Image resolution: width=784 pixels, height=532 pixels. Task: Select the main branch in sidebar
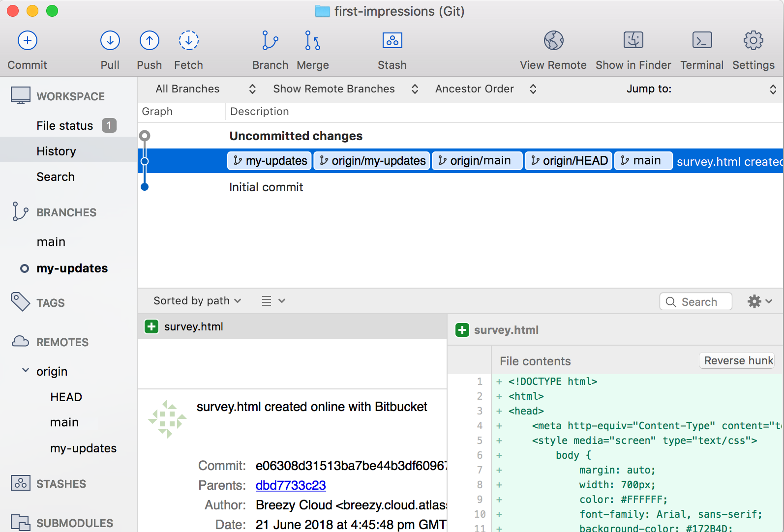click(51, 242)
